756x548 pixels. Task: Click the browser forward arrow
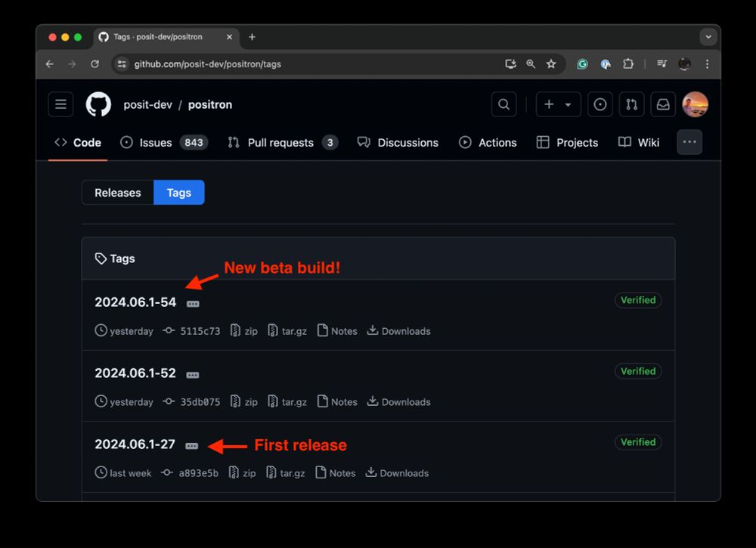72,64
